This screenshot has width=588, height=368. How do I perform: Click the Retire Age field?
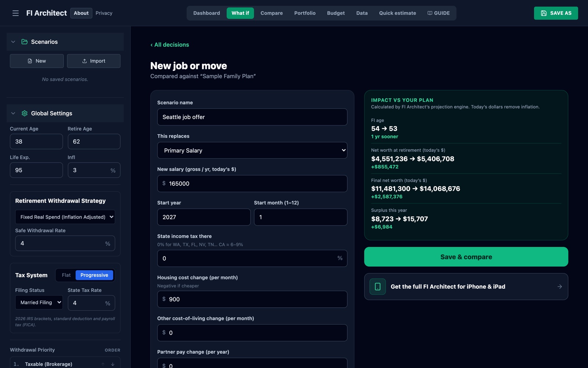(94, 142)
